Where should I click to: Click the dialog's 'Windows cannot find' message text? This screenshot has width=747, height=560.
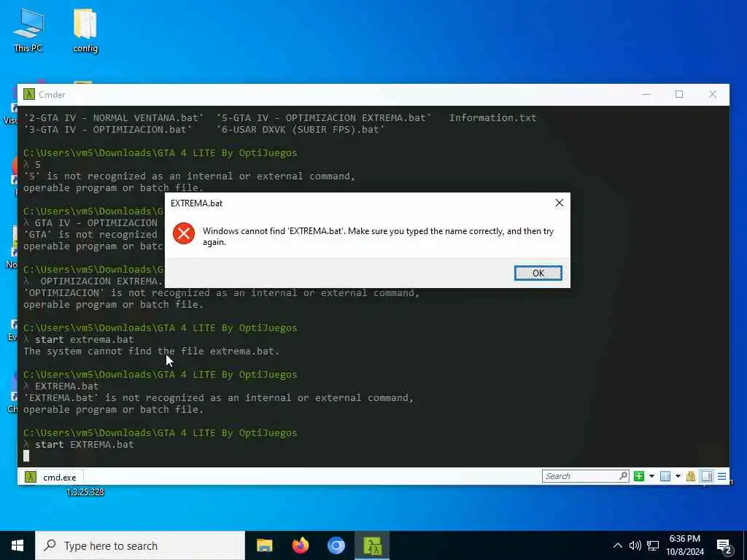(x=379, y=236)
